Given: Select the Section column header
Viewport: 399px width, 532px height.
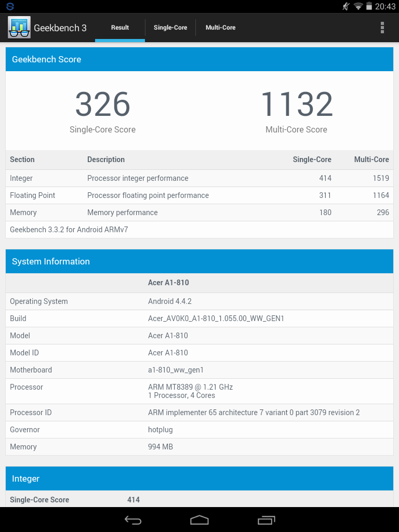Looking at the screenshot, I should pyautogui.click(x=22, y=159).
